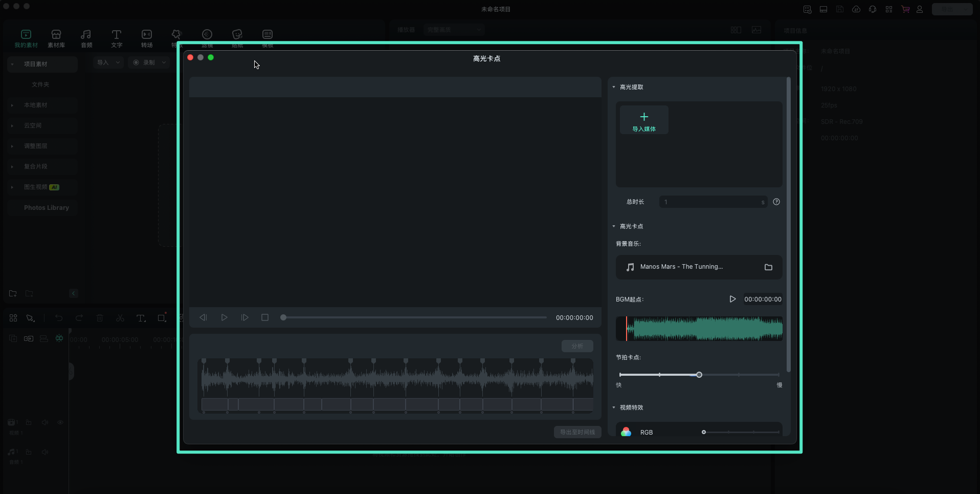Click the 节拍卡点 speed slider handle
Image resolution: width=980 pixels, height=494 pixels.
(699, 375)
